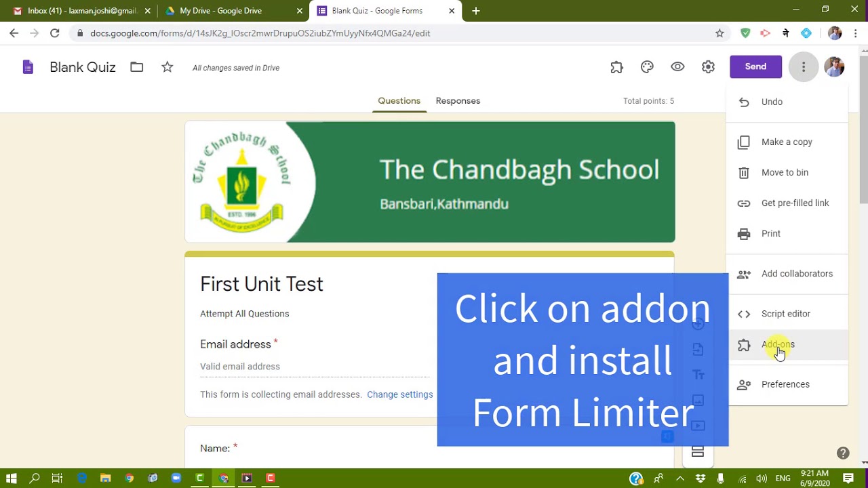The width and height of the screenshot is (868, 488).
Task: Click the Send button
Action: tap(755, 66)
